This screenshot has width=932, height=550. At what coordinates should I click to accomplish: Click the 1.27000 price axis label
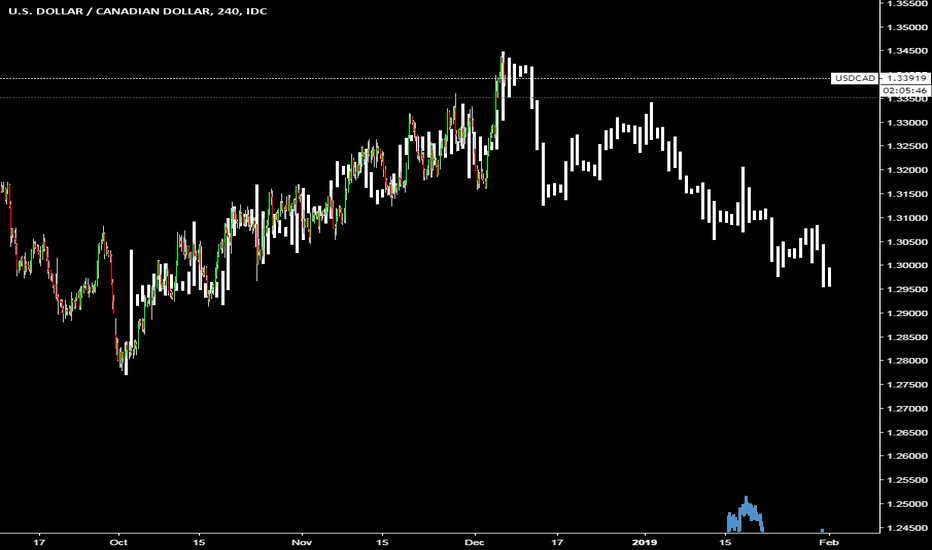click(x=907, y=408)
